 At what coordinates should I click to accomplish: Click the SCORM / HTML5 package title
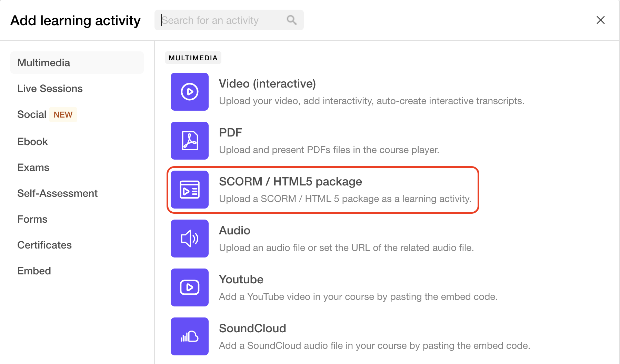point(290,182)
